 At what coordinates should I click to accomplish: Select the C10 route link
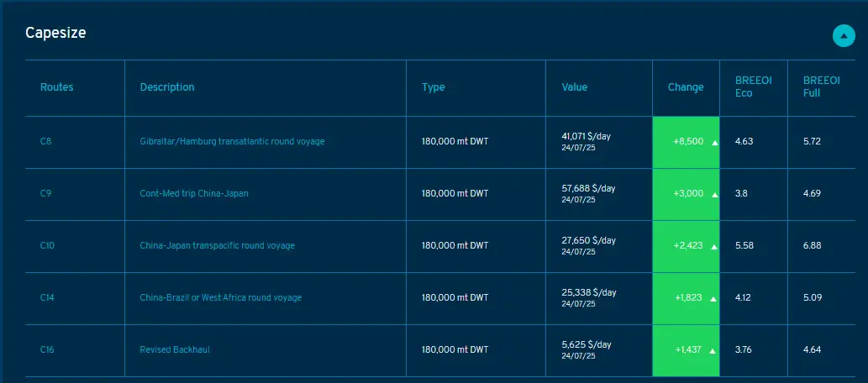[x=48, y=245]
